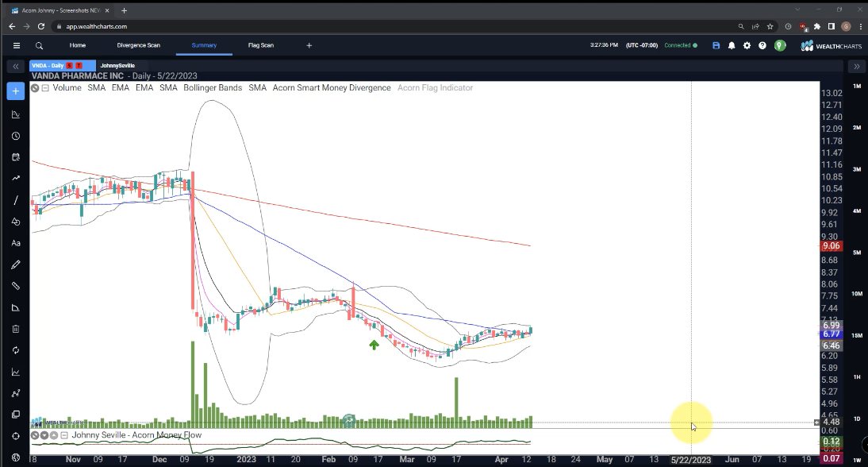The width and height of the screenshot is (868, 467).
Task: Disable the Acorn Money Flow indicator
Action: 35,435
